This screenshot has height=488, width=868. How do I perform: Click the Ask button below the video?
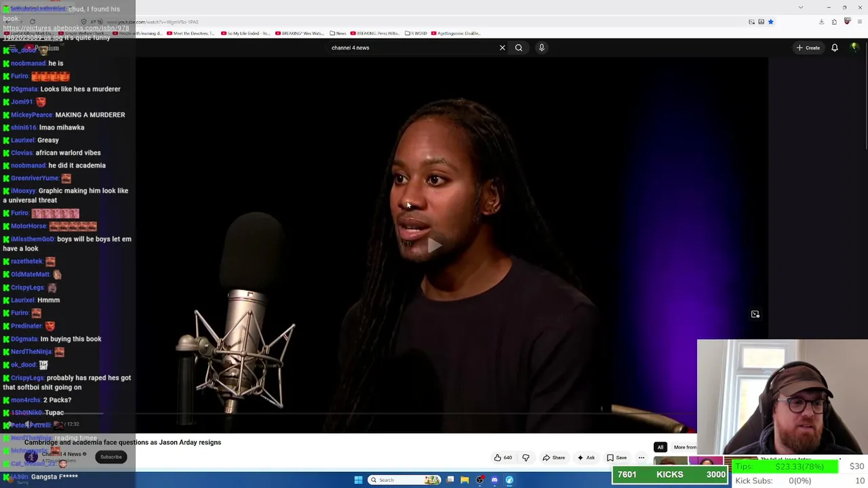coord(586,457)
